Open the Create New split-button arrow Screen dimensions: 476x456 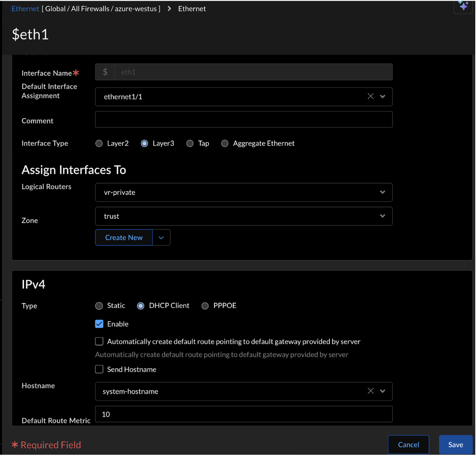tap(161, 238)
